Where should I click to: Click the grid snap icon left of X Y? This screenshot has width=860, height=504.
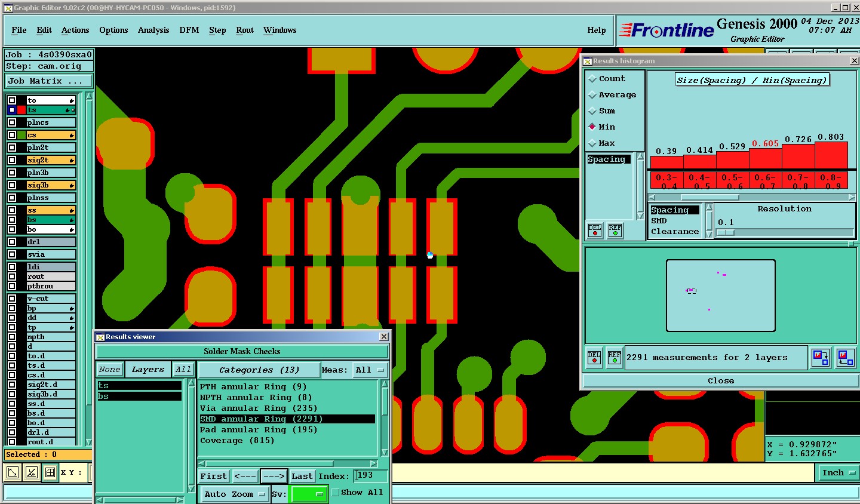50,472
